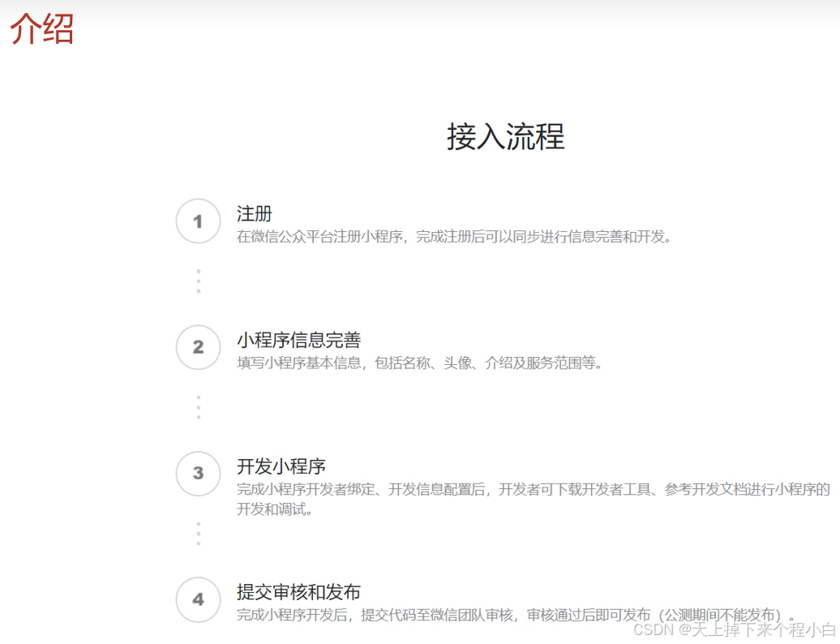Select the '小程序信息完善' step heading

pyautogui.click(x=299, y=340)
